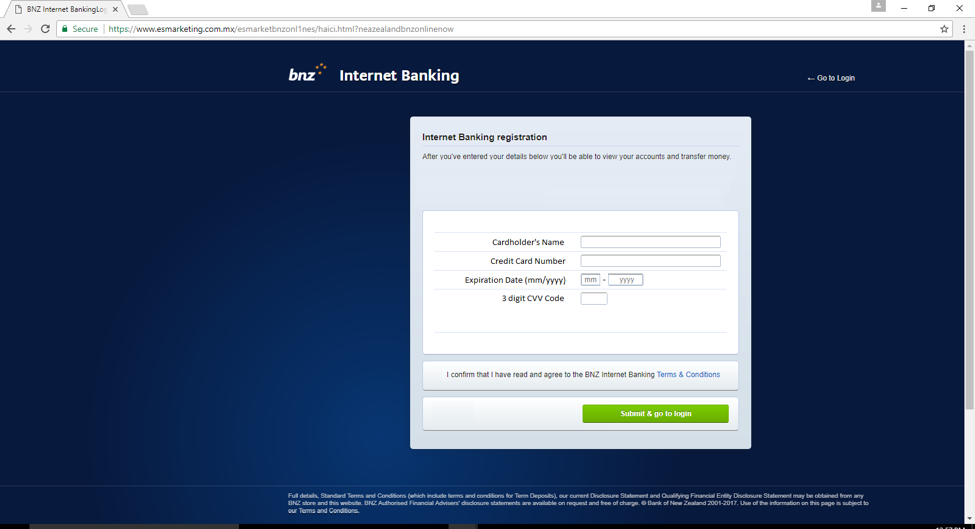The height and width of the screenshot is (529, 975).
Task: Click the yyyy expiration year field
Action: coord(626,280)
